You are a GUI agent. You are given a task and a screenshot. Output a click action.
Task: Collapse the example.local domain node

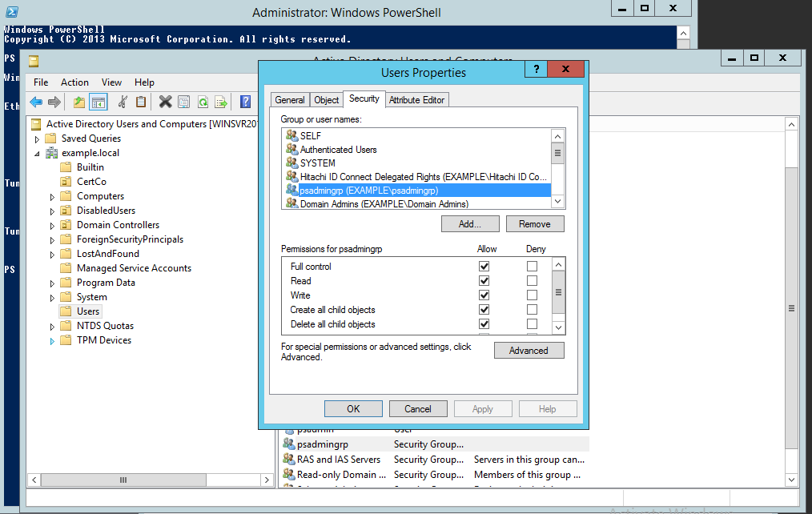pyautogui.click(x=36, y=152)
